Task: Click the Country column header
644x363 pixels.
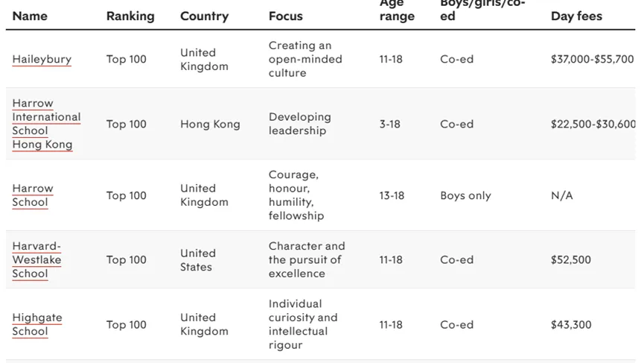Action: (x=205, y=16)
